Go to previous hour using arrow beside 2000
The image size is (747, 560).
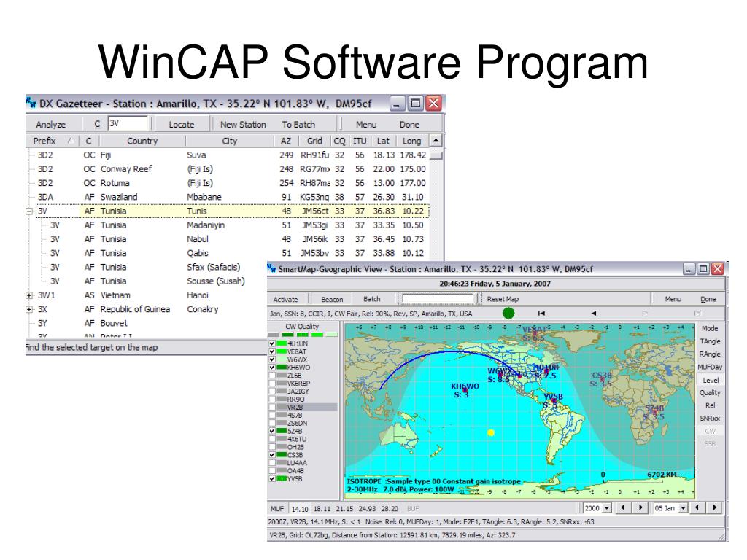623,507
